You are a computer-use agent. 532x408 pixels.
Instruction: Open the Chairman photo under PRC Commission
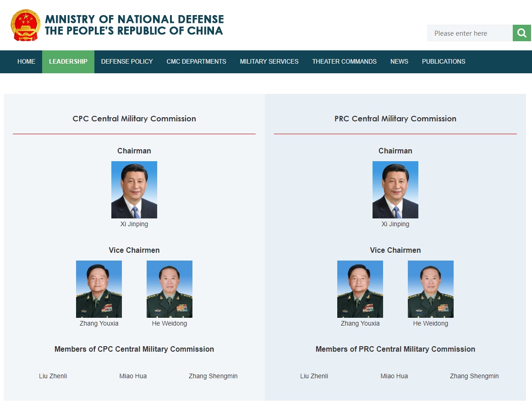[x=395, y=190]
